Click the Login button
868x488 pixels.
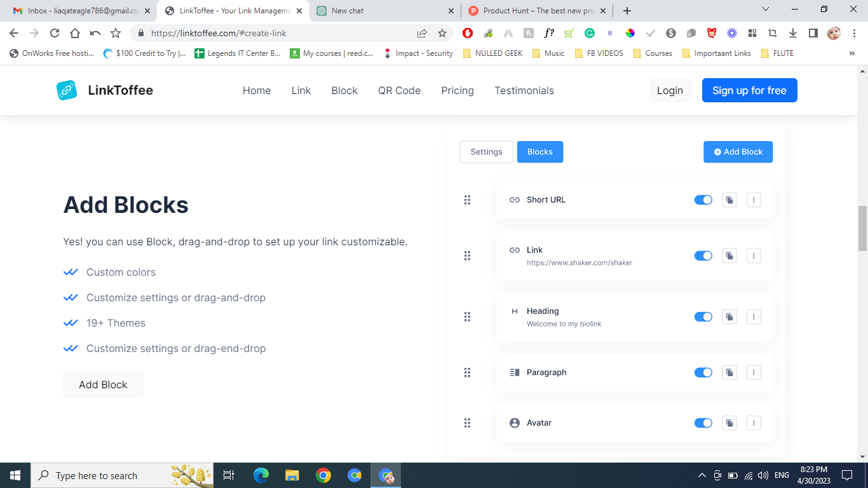coord(670,90)
